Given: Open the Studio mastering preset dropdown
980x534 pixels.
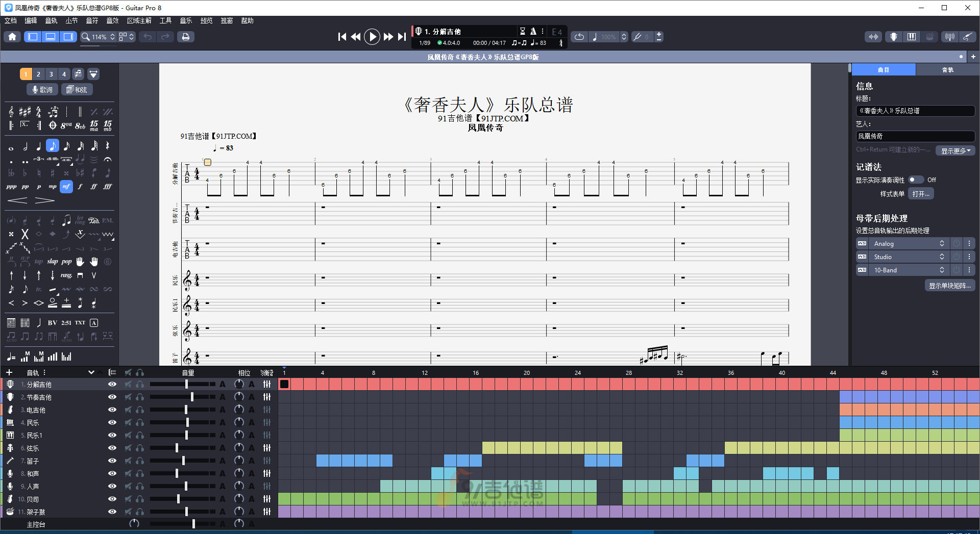Looking at the screenshot, I should [909, 257].
